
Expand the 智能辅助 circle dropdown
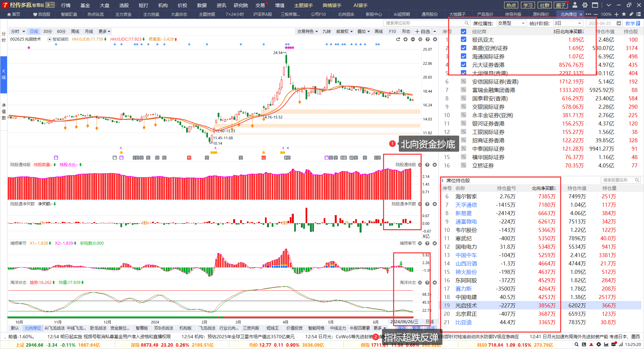[x=50, y=39]
